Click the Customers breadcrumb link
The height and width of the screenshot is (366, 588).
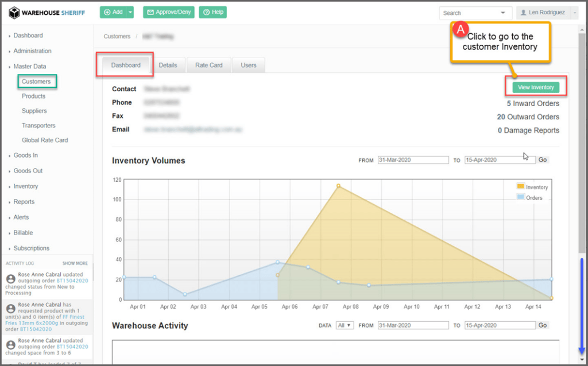click(117, 36)
